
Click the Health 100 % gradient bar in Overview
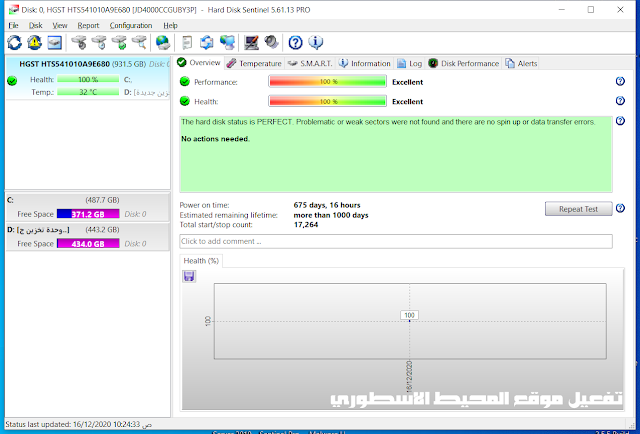pos(327,101)
